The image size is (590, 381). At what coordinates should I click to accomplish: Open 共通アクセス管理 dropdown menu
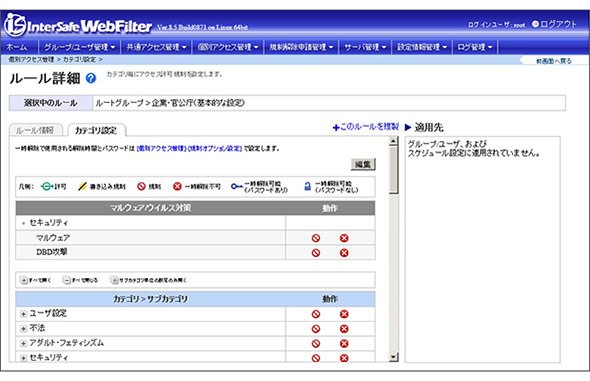click(157, 47)
